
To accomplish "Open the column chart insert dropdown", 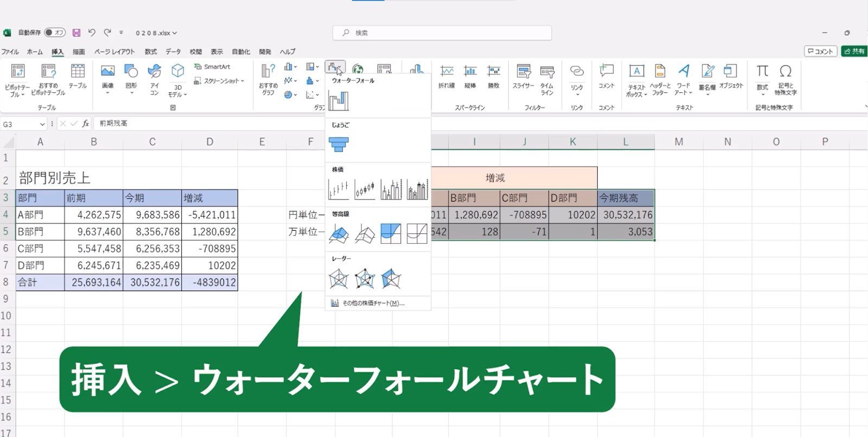I will click(x=290, y=66).
